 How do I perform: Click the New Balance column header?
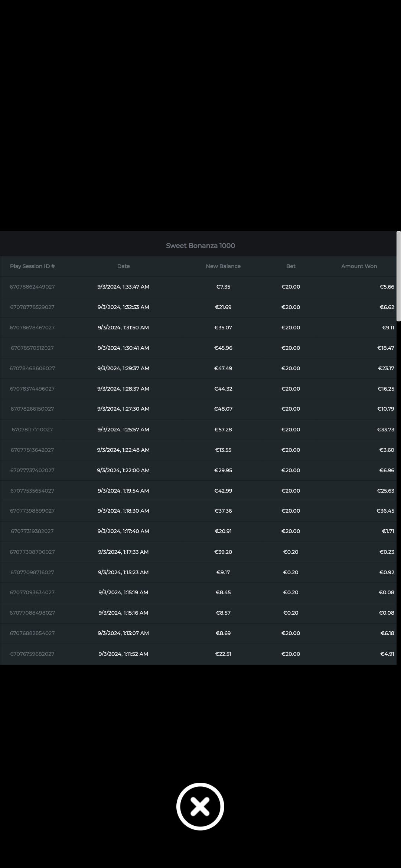[223, 266]
